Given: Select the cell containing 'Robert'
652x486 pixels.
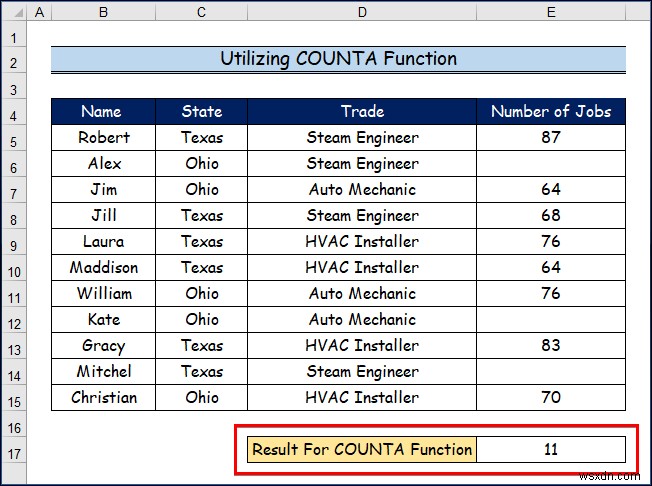Looking at the screenshot, I should point(102,137).
